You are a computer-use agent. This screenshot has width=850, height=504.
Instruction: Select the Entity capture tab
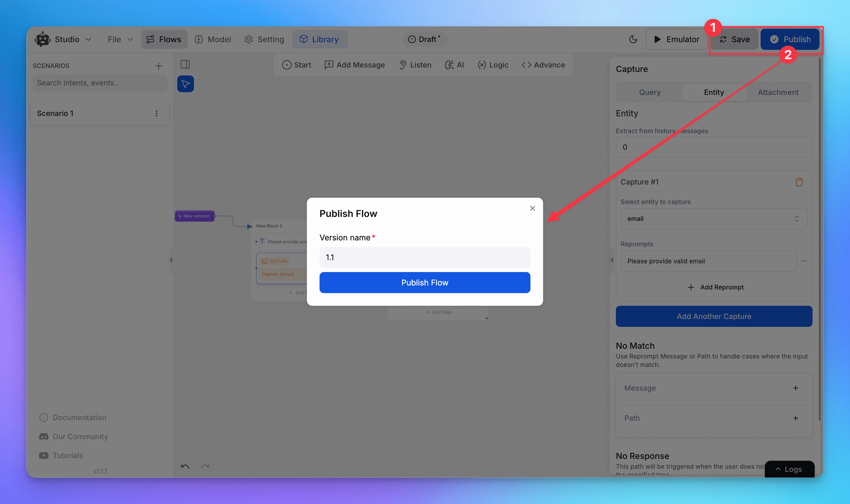[x=714, y=92]
